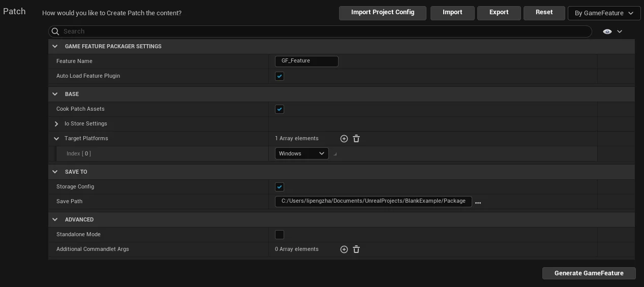The image size is (644, 287).
Task: Click Import Project Config button
Action: pyautogui.click(x=382, y=13)
